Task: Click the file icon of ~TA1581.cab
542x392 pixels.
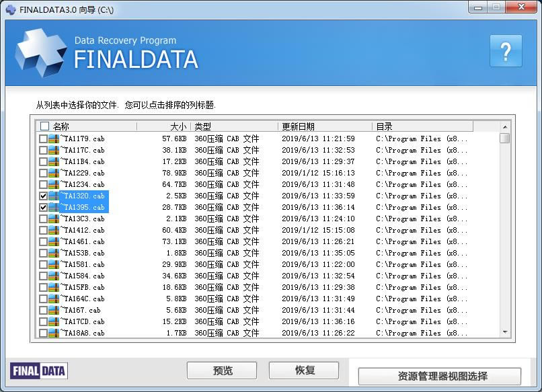Action: 54,264
